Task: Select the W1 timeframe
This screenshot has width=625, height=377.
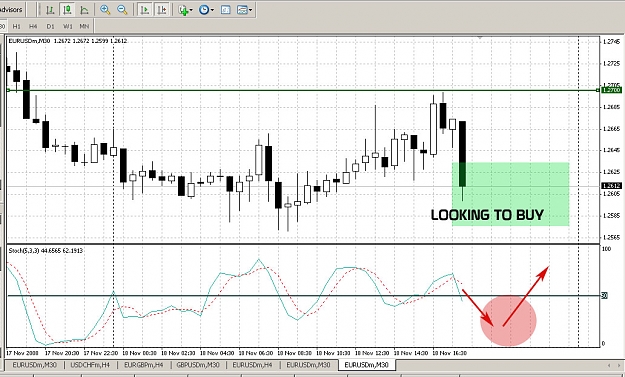Action: pyautogui.click(x=68, y=26)
